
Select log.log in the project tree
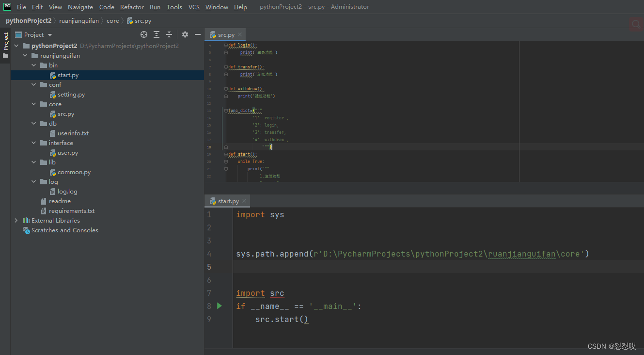click(67, 192)
